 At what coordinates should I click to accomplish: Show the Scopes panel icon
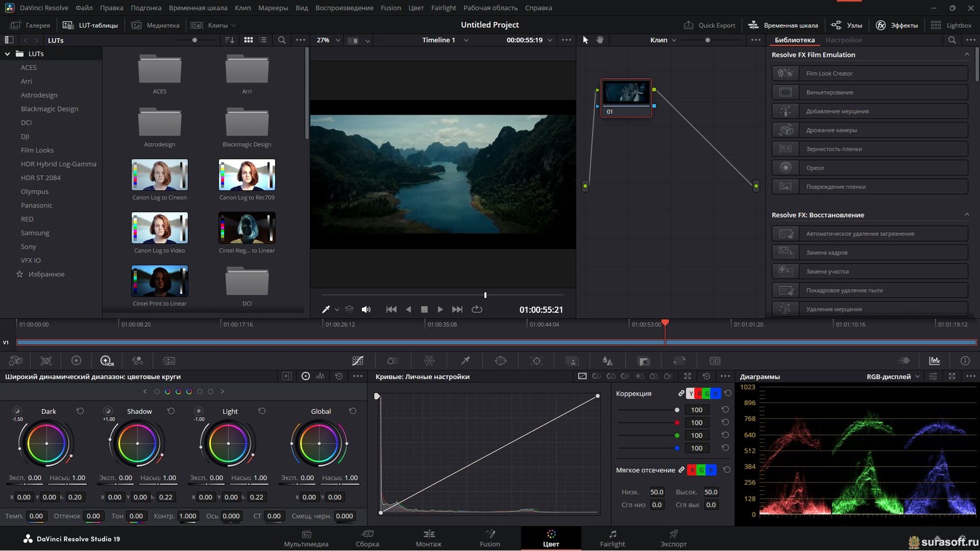click(x=935, y=361)
